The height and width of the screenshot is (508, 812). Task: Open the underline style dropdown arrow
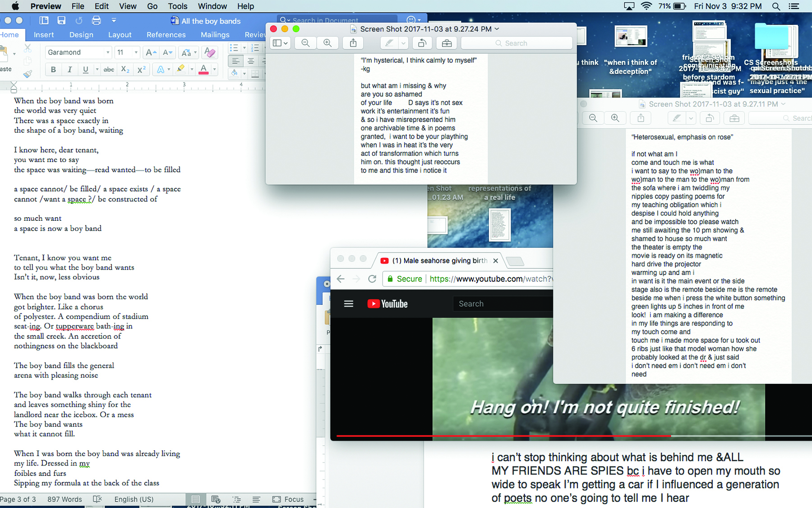click(97, 70)
